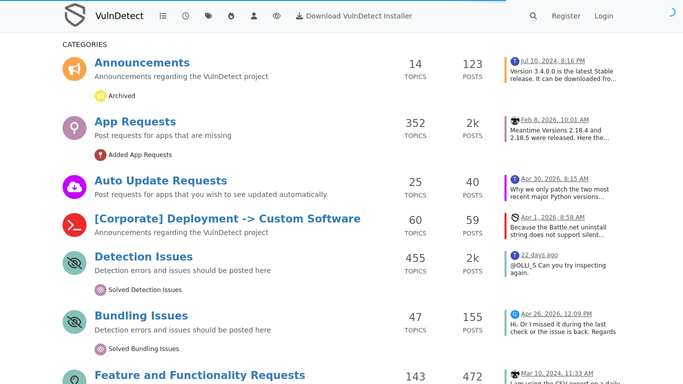Click teaser 'Hi, Or I missed it during the last'
This screenshot has width=683, height=384.
pyautogui.click(x=558, y=324)
